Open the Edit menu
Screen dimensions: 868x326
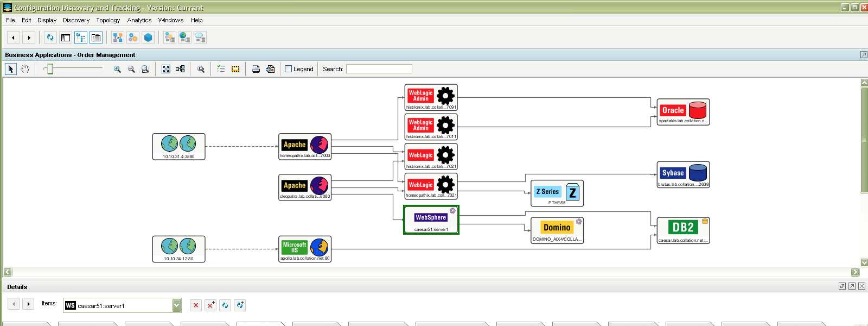26,20
